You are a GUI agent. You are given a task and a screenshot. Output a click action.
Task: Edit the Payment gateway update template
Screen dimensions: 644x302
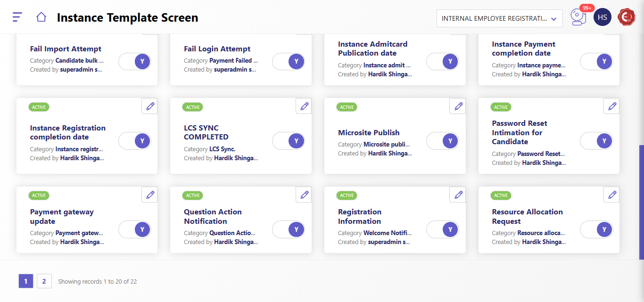150,195
